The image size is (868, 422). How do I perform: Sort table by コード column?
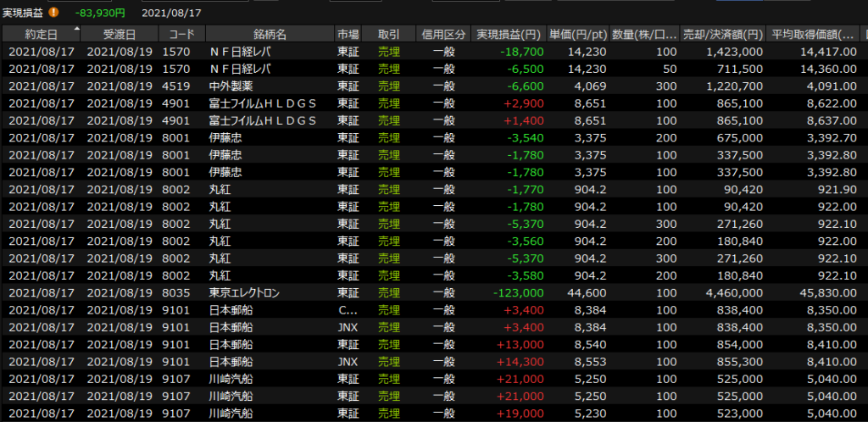tap(181, 35)
